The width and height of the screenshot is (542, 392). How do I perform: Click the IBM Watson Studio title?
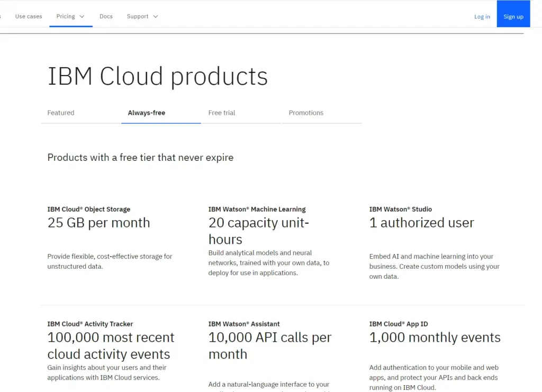[400, 209]
